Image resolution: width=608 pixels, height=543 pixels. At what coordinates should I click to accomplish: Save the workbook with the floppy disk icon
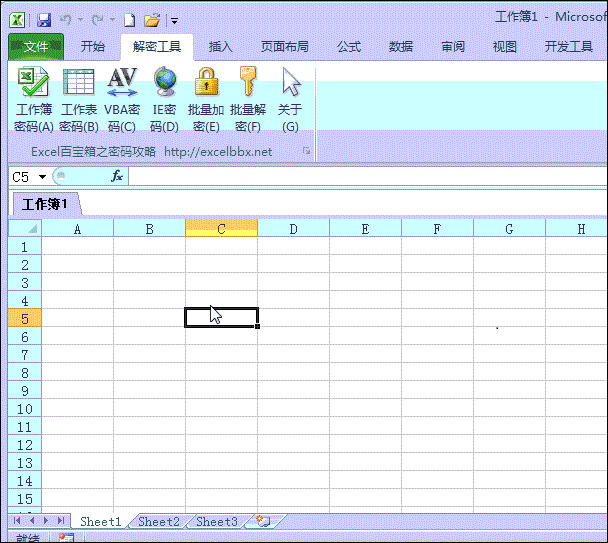click(44, 20)
